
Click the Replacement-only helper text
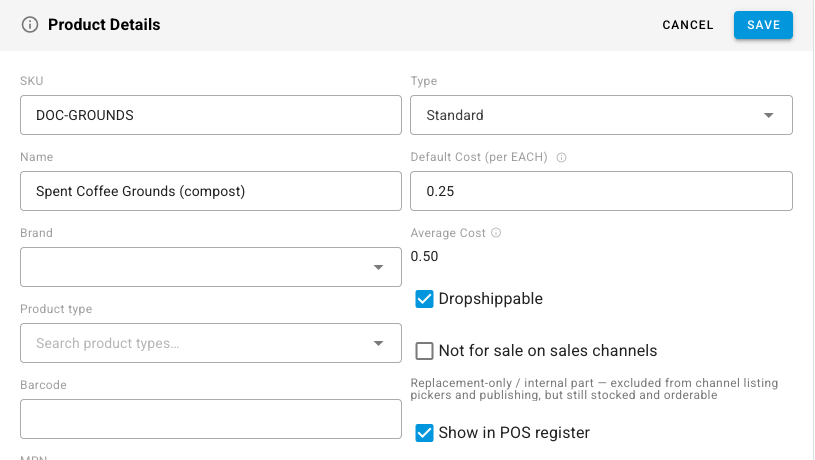594,389
